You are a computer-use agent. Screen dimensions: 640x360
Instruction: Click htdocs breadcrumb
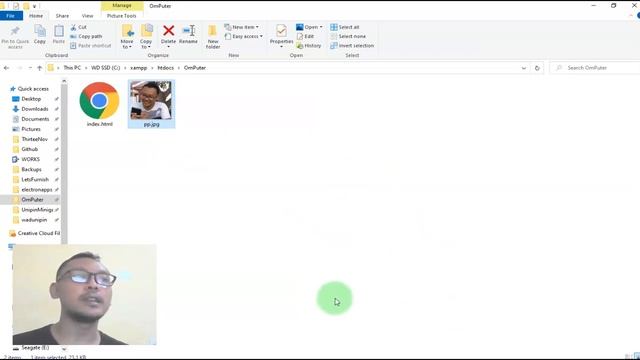coord(166,68)
